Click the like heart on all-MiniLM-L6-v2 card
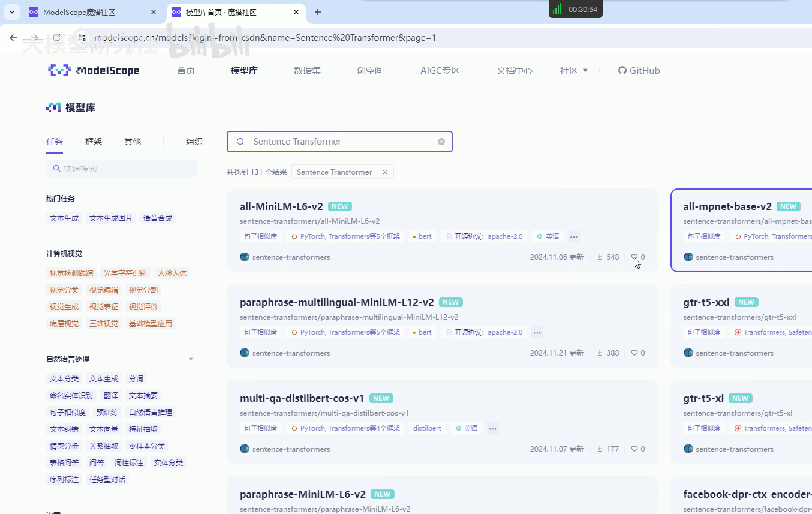The image size is (812, 514). pyautogui.click(x=634, y=257)
